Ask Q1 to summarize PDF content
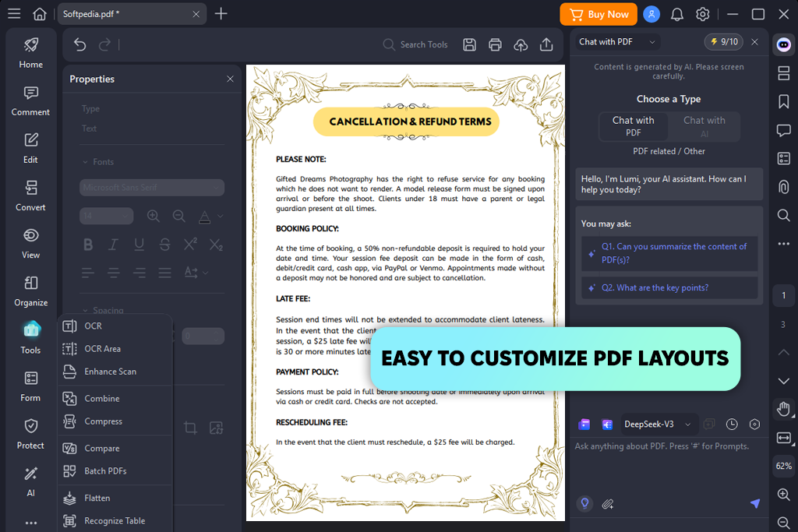 (669, 253)
